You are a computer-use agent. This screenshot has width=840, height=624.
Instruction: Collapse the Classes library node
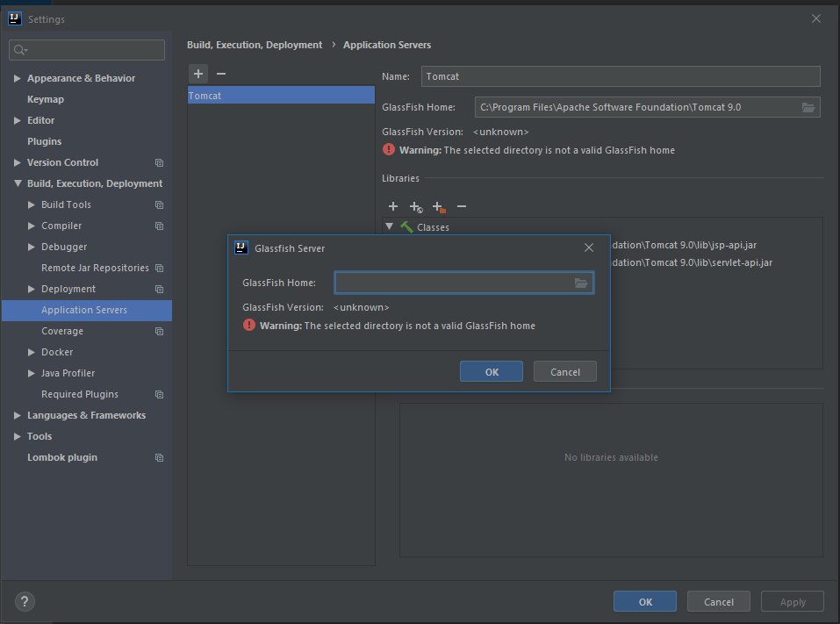tap(390, 226)
